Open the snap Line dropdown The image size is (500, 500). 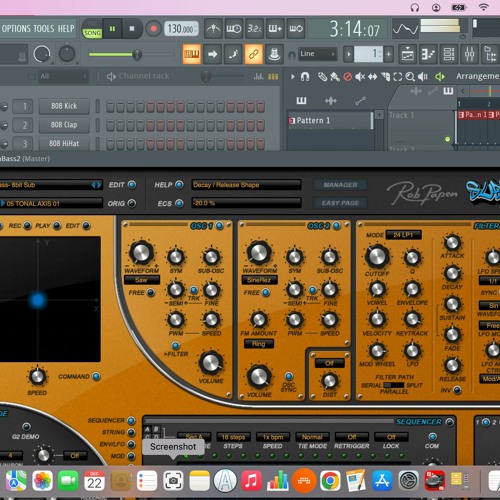pyautogui.click(x=317, y=54)
